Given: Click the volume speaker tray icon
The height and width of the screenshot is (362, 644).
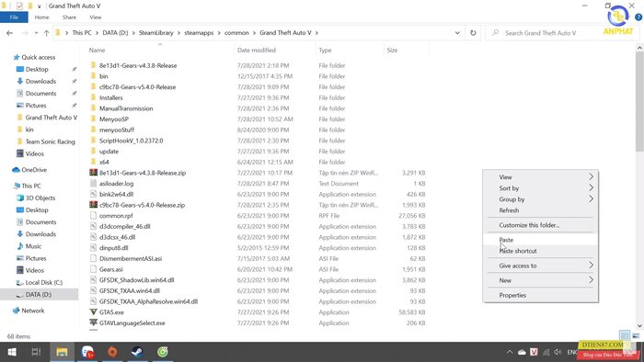Looking at the screenshot, I should click(558, 352).
